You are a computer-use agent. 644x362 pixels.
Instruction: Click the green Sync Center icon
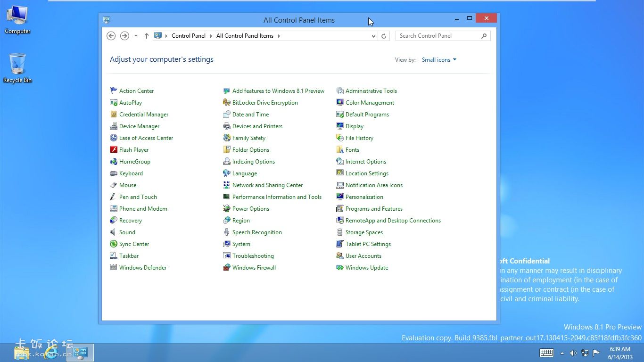click(x=113, y=244)
